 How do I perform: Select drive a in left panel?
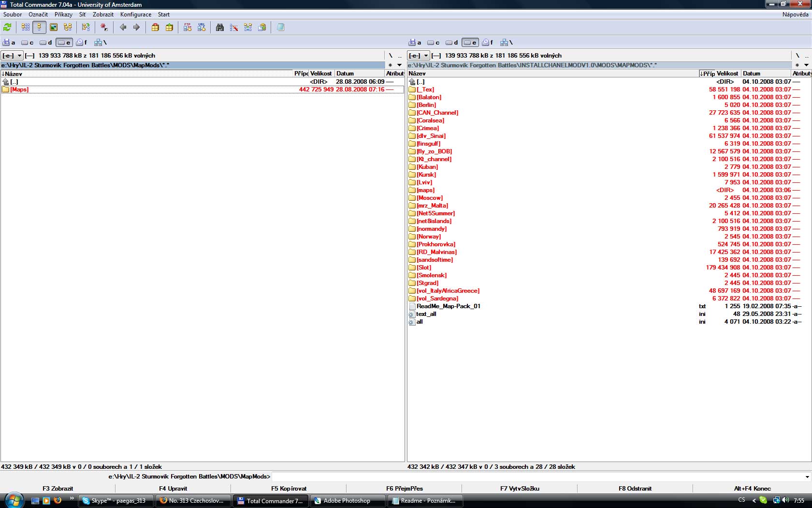pos(9,43)
